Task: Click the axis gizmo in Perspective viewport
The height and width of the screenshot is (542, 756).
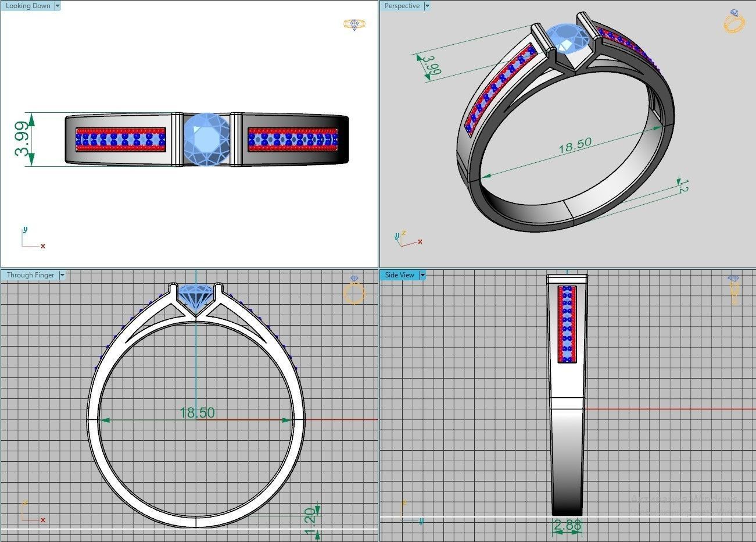Action: (x=408, y=238)
